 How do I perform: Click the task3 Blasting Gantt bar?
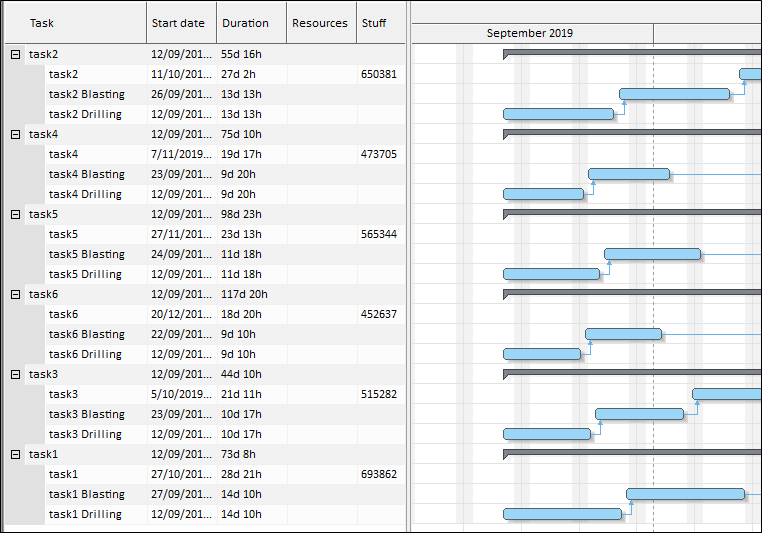click(640, 414)
